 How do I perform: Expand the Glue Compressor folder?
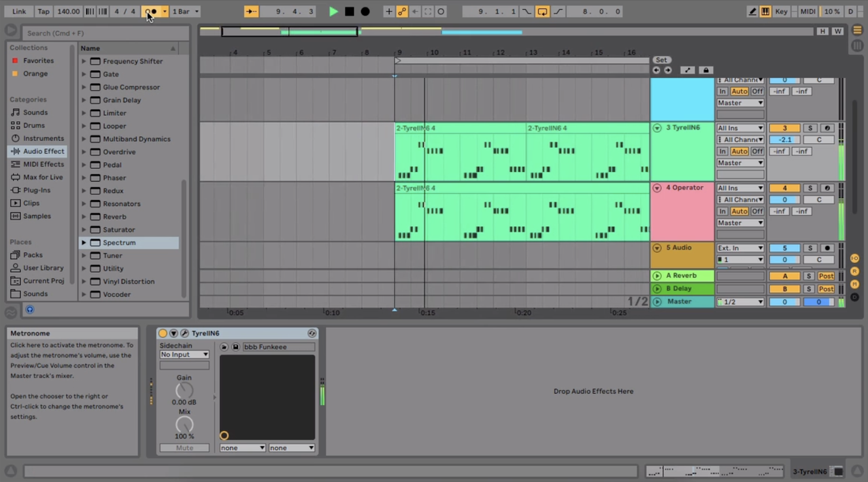pyautogui.click(x=84, y=87)
